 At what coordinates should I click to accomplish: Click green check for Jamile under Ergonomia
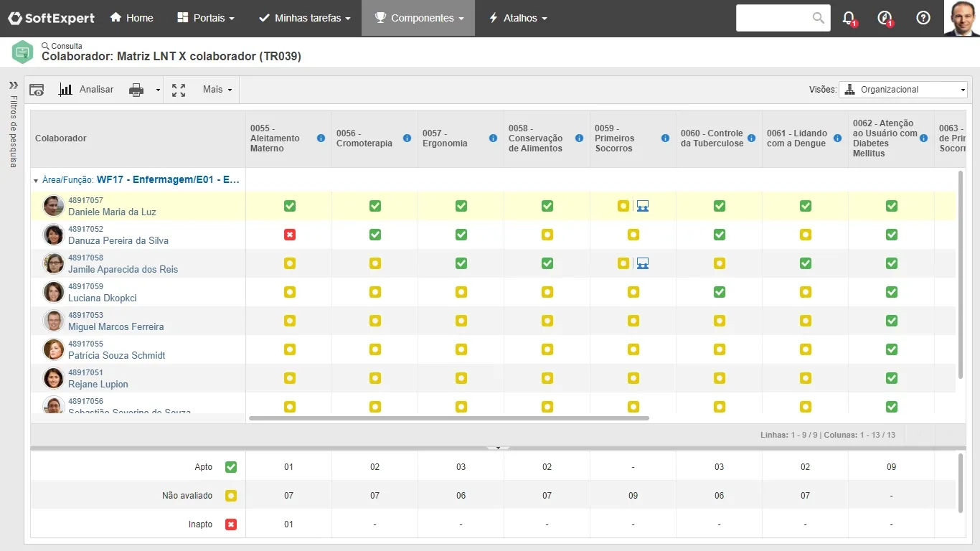pyautogui.click(x=461, y=263)
